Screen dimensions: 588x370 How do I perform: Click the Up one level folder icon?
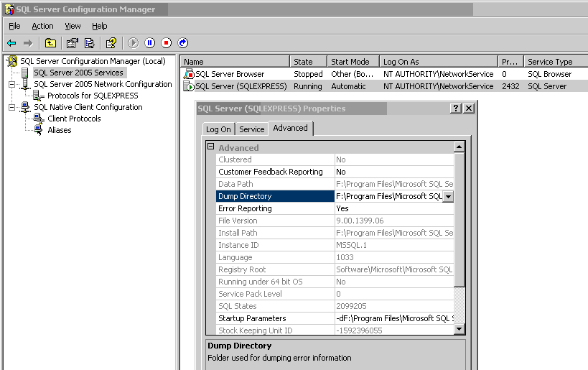click(50, 43)
